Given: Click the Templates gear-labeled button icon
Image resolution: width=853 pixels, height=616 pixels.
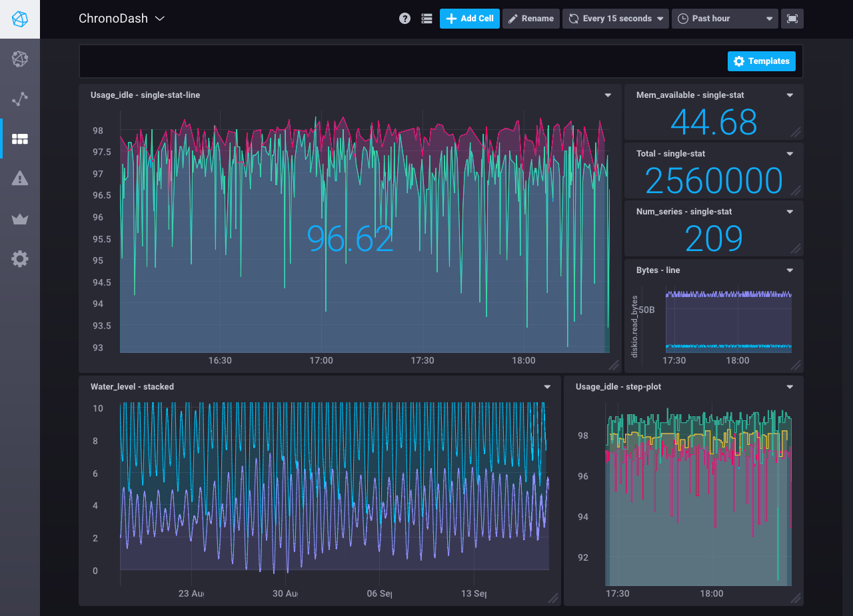Looking at the screenshot, I should point(738,61).
